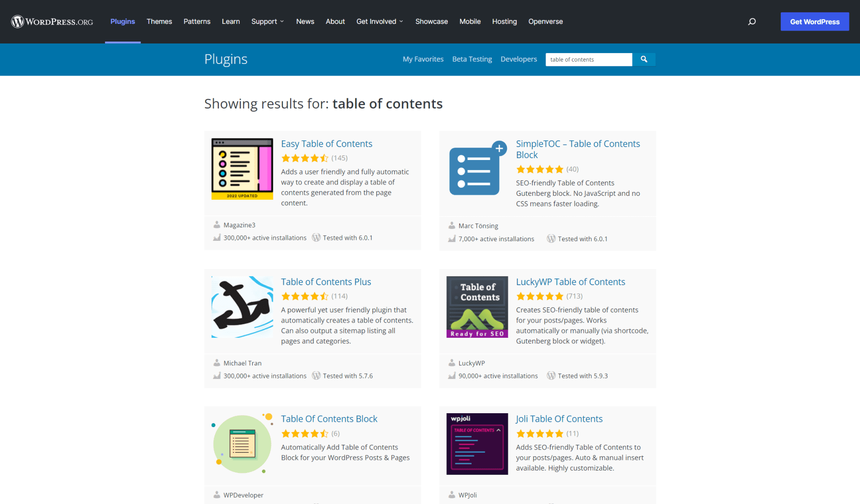Open the LuckyWP Table of Contents plugin page
Screen dimensions: 860x504
[570, 282]
